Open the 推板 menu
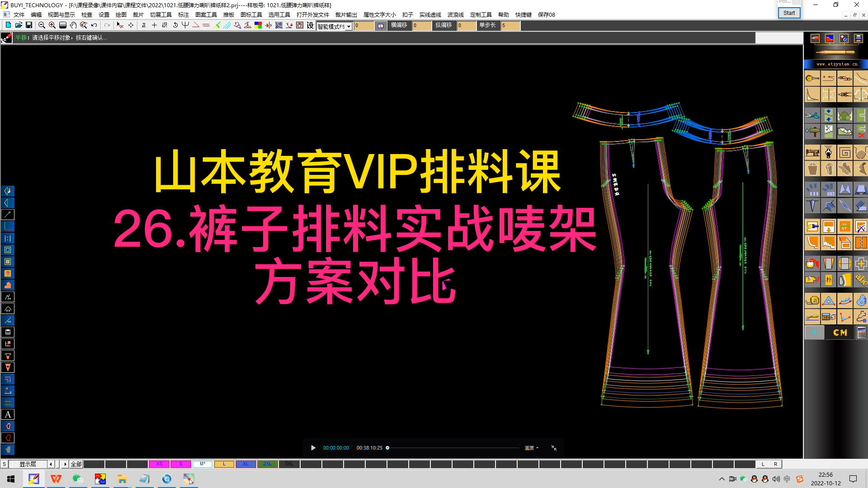Screen dimensions: 868x488 (229, 14)
